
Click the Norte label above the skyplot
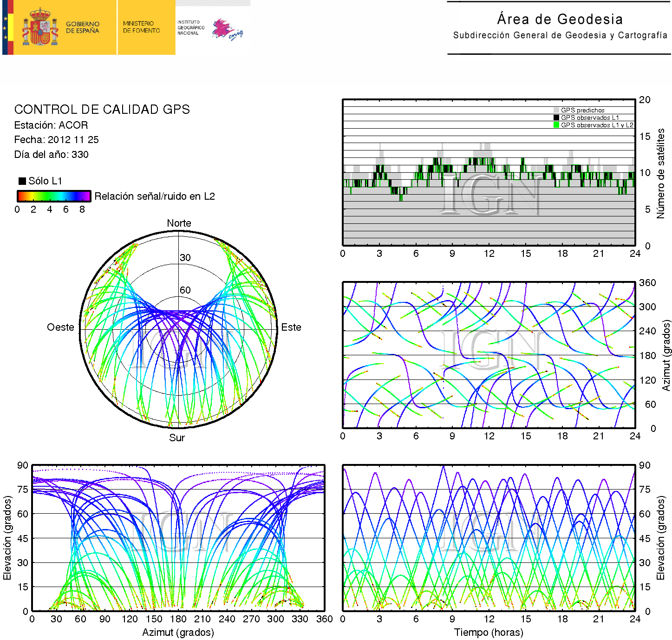pos(179,223)
